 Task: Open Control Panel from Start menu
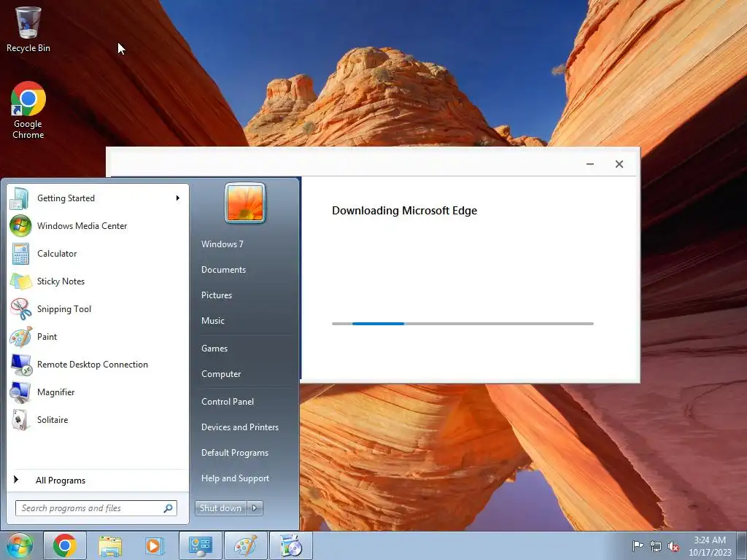pos(228,402)
